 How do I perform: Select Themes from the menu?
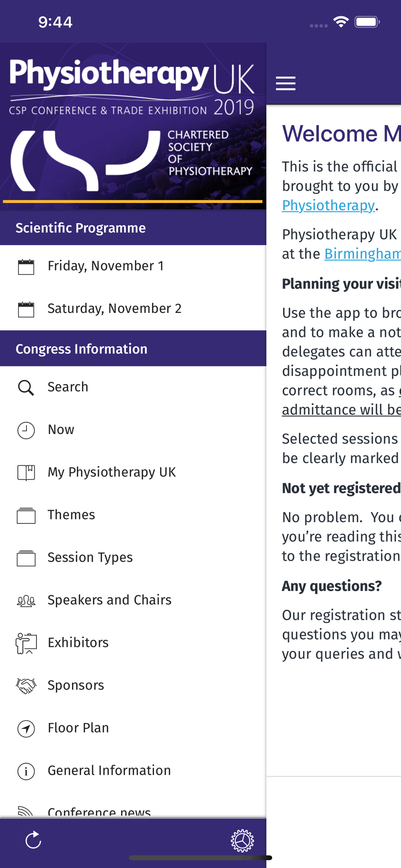click(x=133, y=515)
